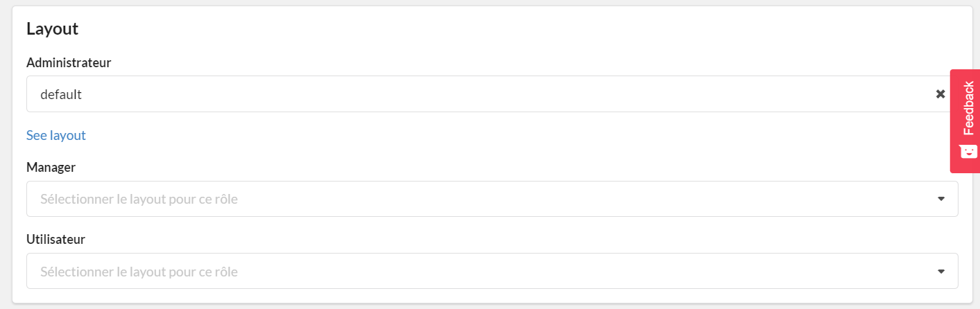Follow the See layout link

pos(56,135)
